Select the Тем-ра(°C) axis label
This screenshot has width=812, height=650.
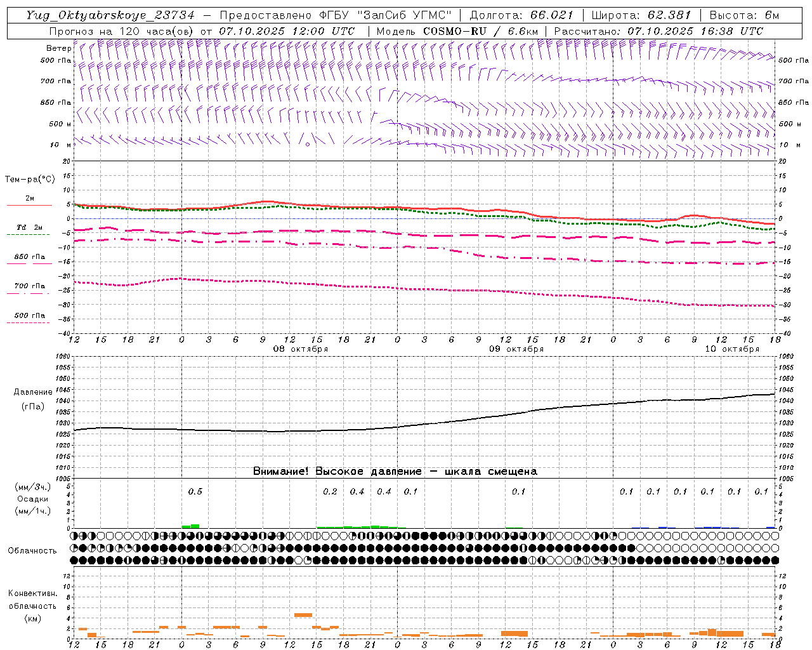tap(30, 180)
